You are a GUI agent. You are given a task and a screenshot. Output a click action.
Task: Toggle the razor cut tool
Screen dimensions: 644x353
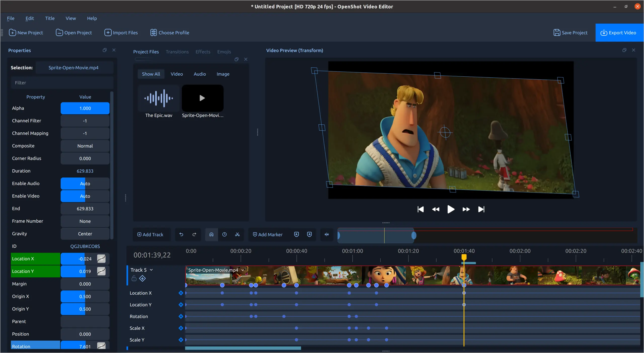coord(237,234)
